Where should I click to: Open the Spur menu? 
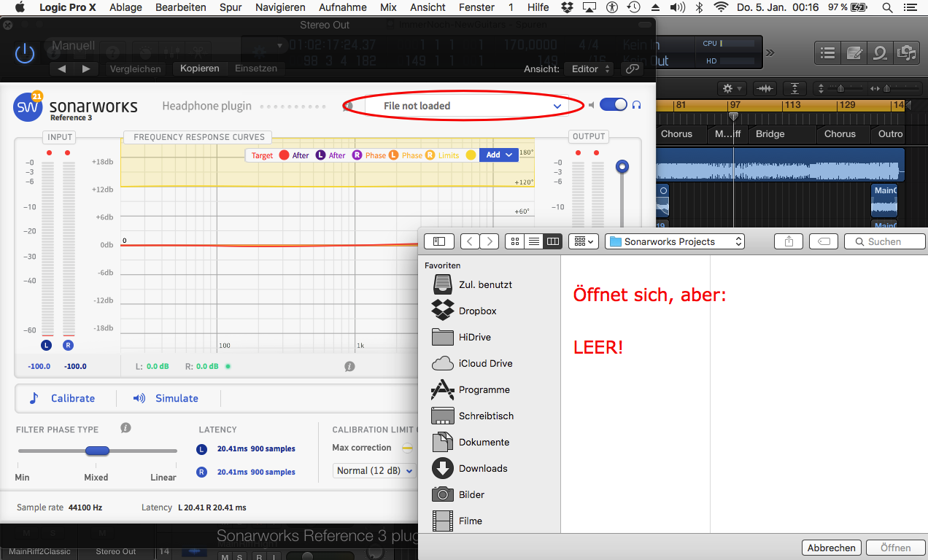click(231, 7)
